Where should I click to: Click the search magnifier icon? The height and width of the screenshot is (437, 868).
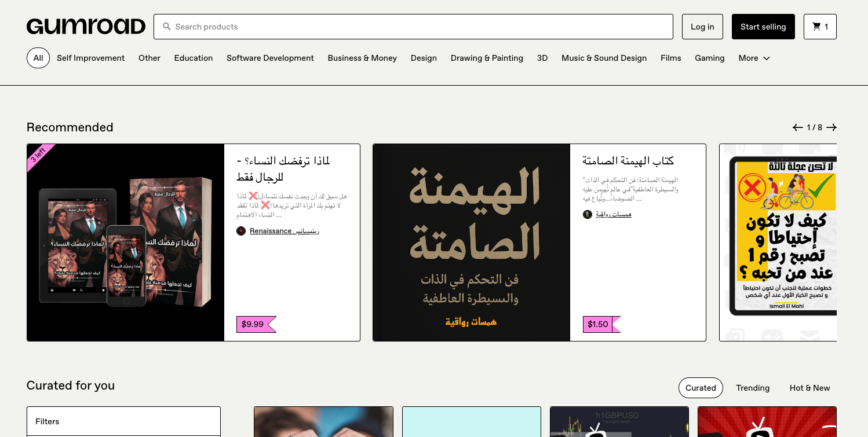pos(167,27)
